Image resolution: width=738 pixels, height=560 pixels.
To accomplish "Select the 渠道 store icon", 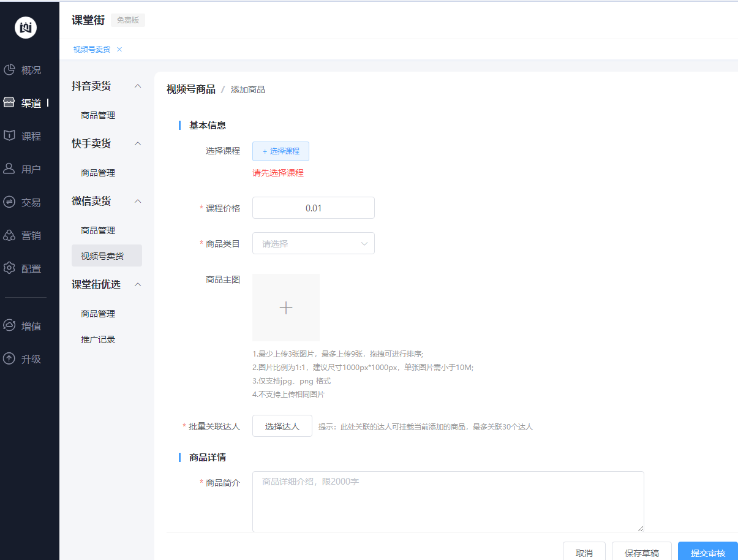I will pos(9,103).
